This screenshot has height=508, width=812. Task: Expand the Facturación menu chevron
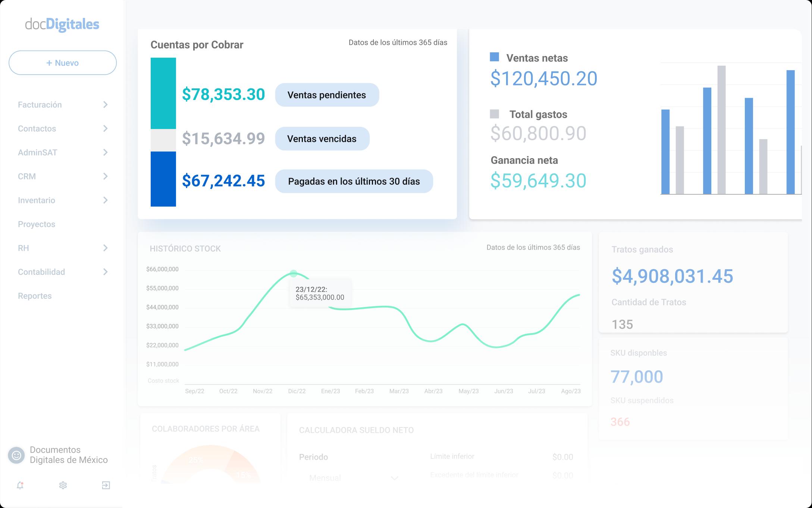click(x=105, y=105)
